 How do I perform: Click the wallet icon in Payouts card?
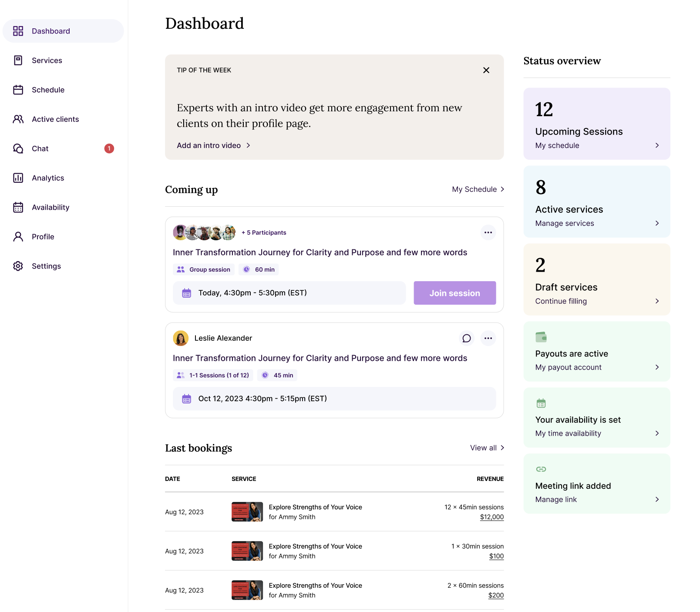click(x=541, y=337)
